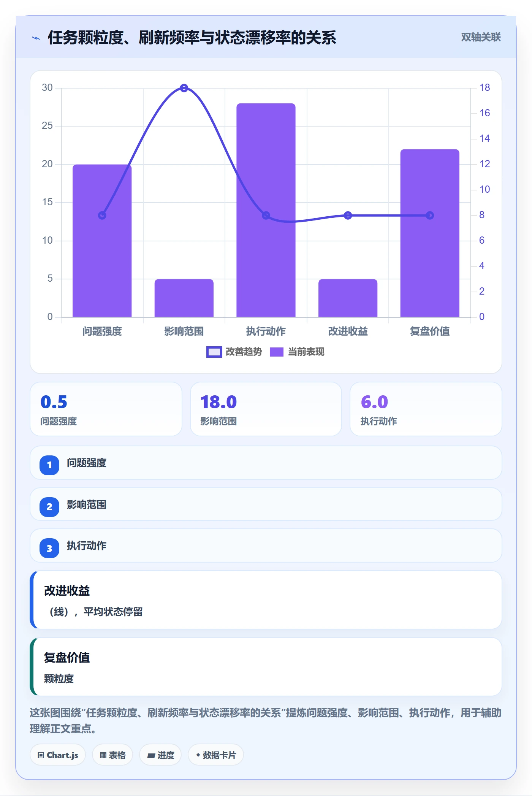Toggle the 当前表现 legend item
This screenshot has width=532, height=796.
pyautogui.click(x=297, y=352)
